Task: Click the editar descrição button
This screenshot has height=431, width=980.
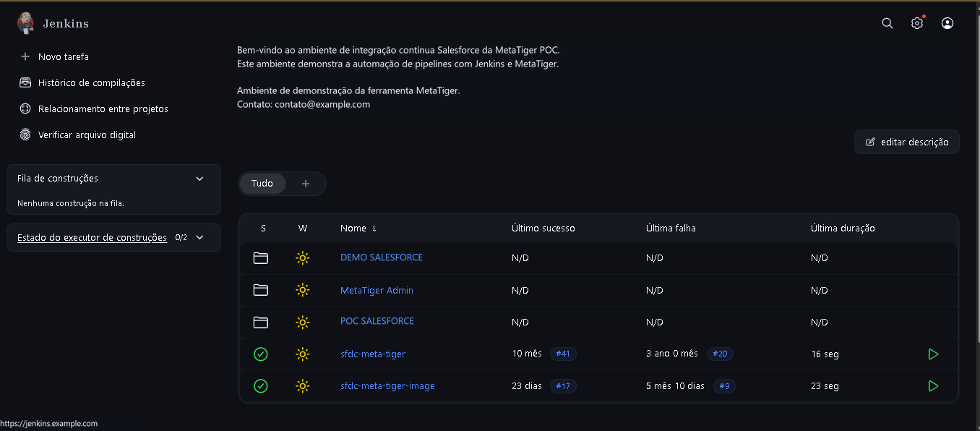Action: coord(907,142)
